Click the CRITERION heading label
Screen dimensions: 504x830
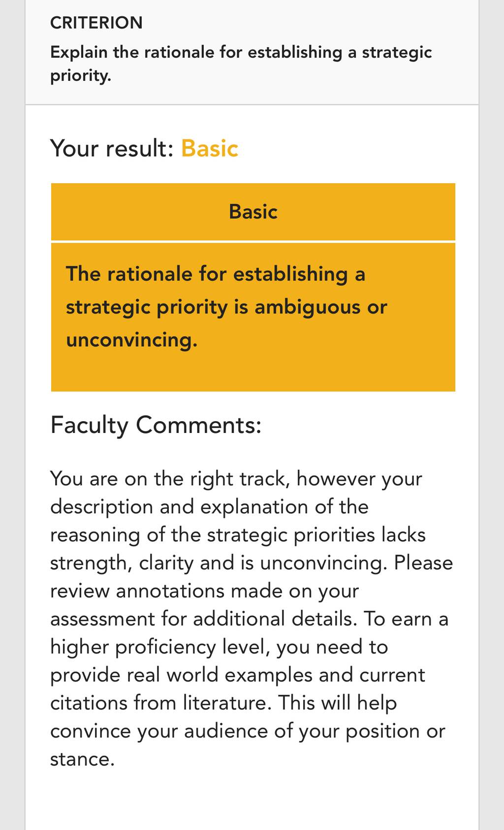click(x=96, y=23)
